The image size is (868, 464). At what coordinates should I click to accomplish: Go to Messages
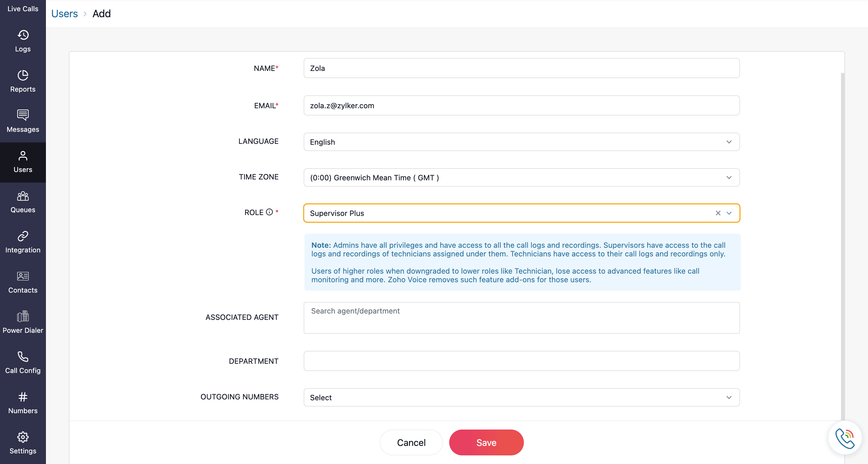click(23, 121)
